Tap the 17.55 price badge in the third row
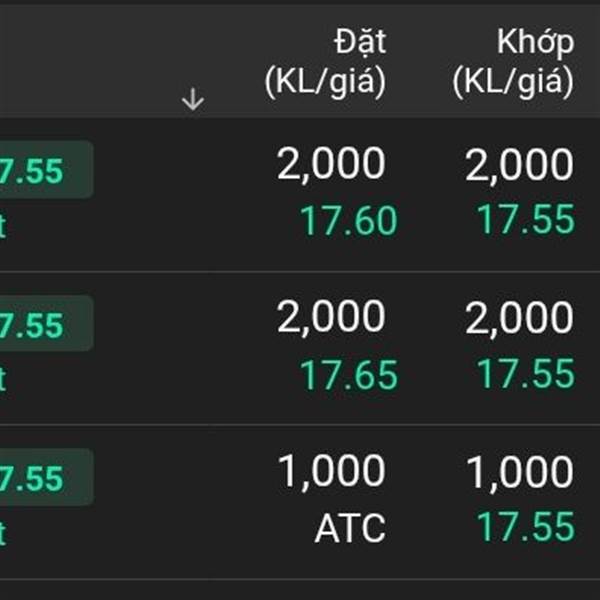The image size is (600, 600). [x=40, y=479]
